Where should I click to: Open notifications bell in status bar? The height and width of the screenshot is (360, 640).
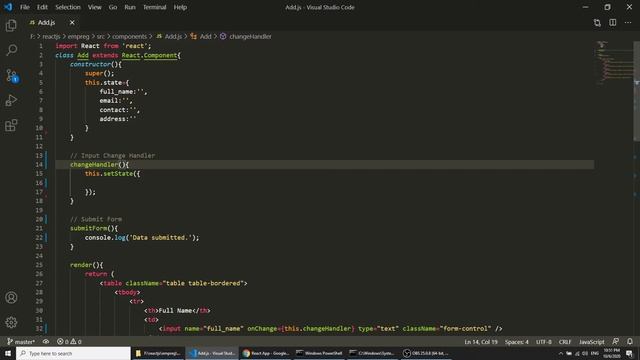630,341
